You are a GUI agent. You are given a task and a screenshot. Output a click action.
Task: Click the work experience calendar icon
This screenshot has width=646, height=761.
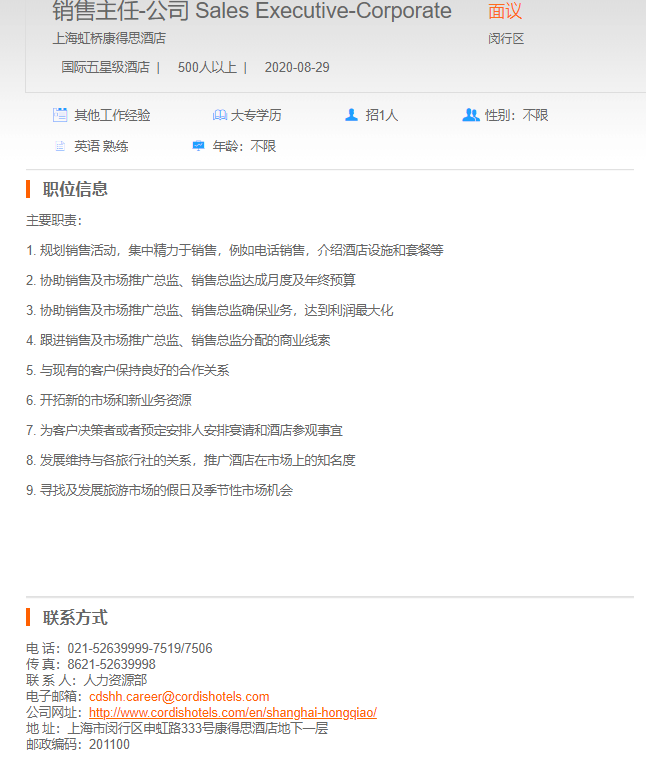[60, 115]
